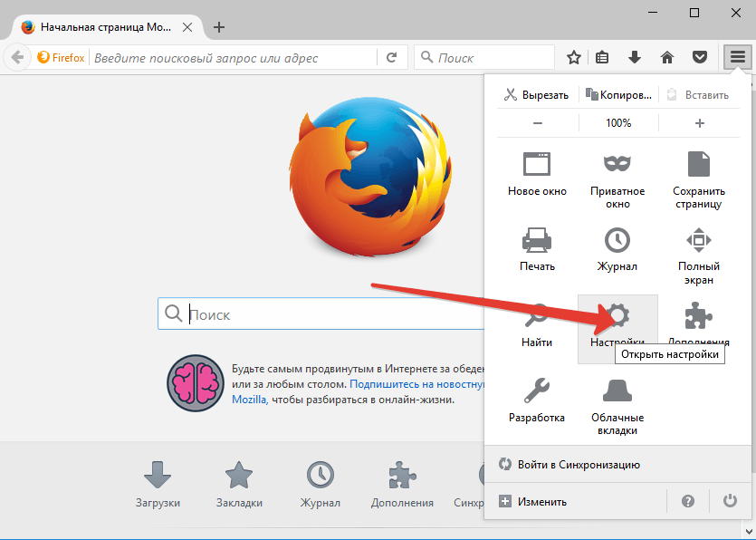The image size is (756, 540).
Task: Zoom out with the minus button
Action: click(538, 123)
